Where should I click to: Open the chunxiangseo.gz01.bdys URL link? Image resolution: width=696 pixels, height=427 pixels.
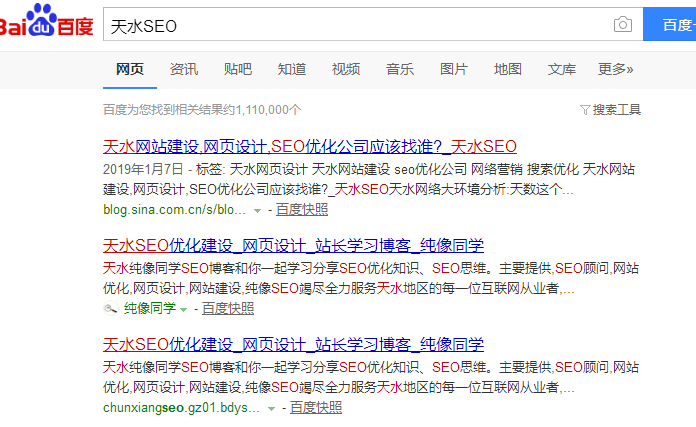coord(181,407)
